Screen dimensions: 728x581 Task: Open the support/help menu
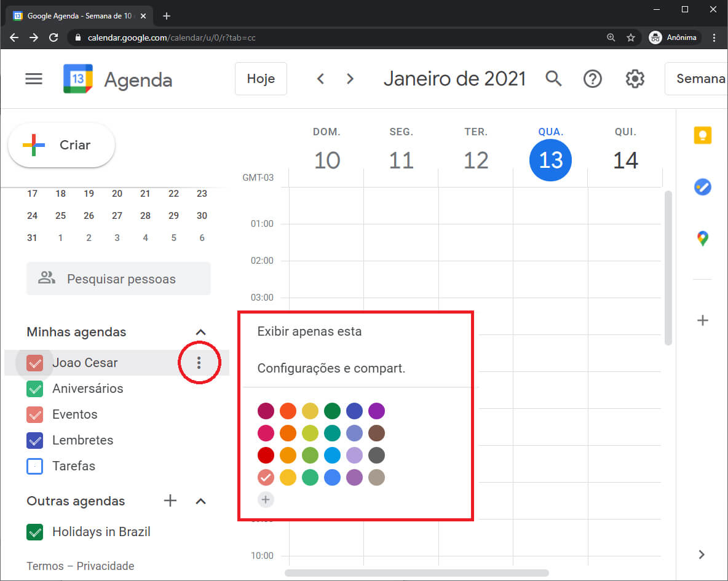coord(592,79)
